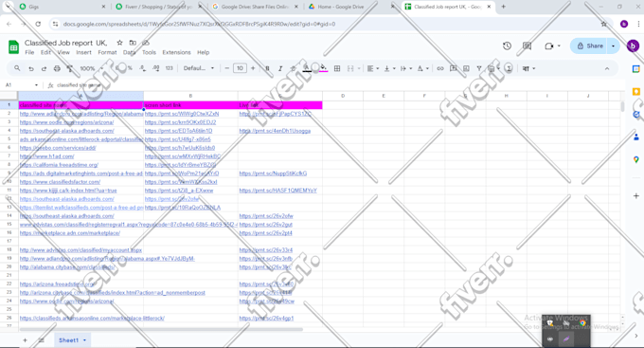The image size is (644, 348).
Task: Click the redo arrow
Action: tap(44, 68)
